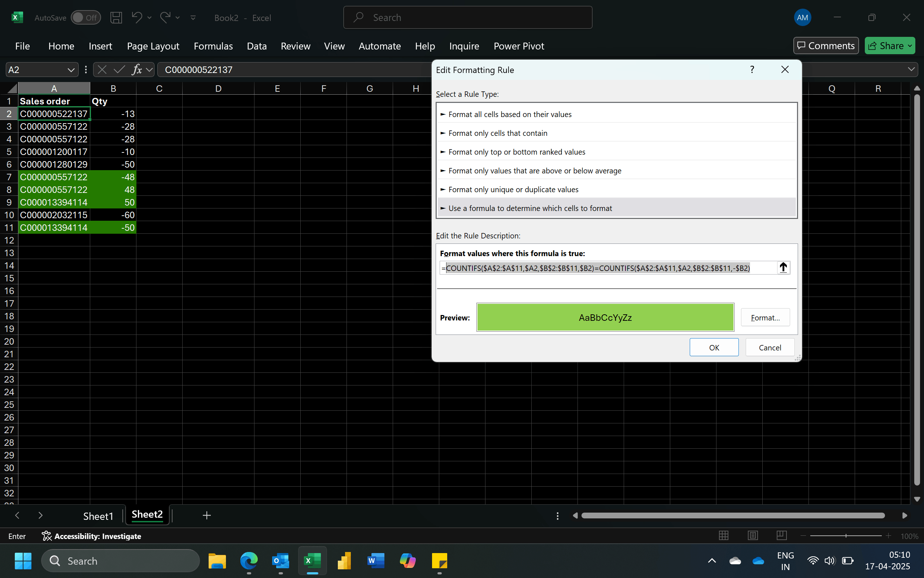This screenshot has height=578, width=924.
Task: Select 'Format only cells that contain' rule
Action: point(616,133)
